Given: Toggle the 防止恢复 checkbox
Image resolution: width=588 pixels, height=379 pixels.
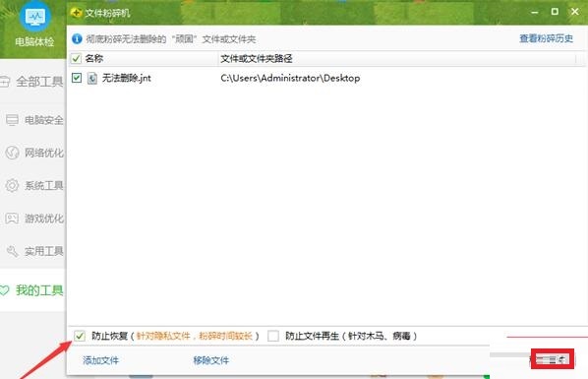Looking at the screenshot, I should (80, 336).
